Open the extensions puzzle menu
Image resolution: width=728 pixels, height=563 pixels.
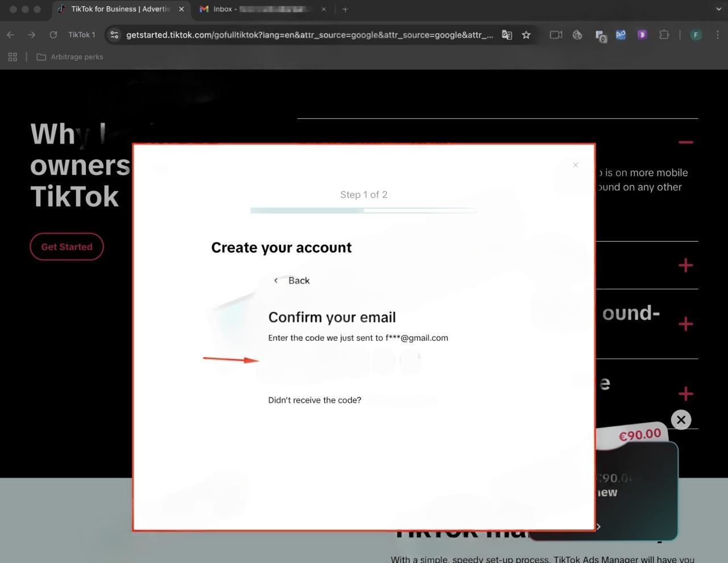[664, 35]
